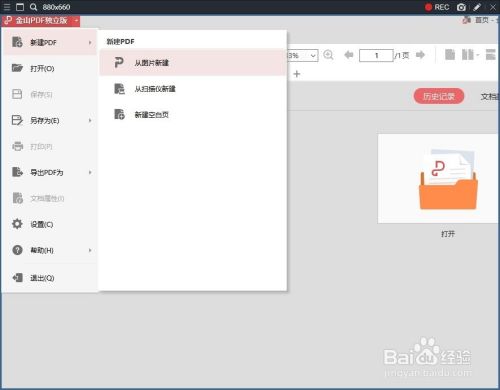Viewport: 500px width, 390px height.
Task: Open the 金山PDF独立版 application menu button
Action: coord(41,21)
